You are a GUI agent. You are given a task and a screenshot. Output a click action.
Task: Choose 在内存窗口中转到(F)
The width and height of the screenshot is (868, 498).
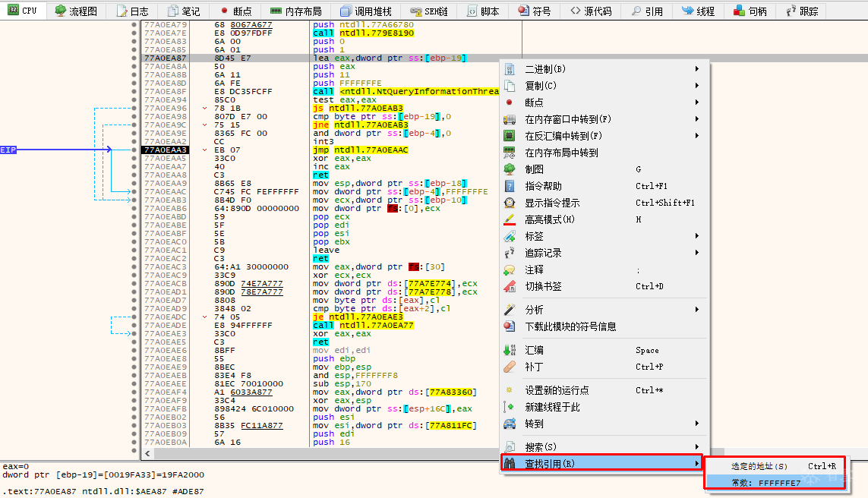click(604, 119)
